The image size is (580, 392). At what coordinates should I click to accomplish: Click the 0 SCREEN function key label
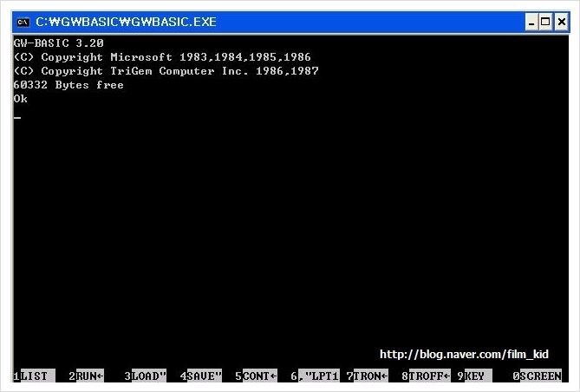point(538,376)
